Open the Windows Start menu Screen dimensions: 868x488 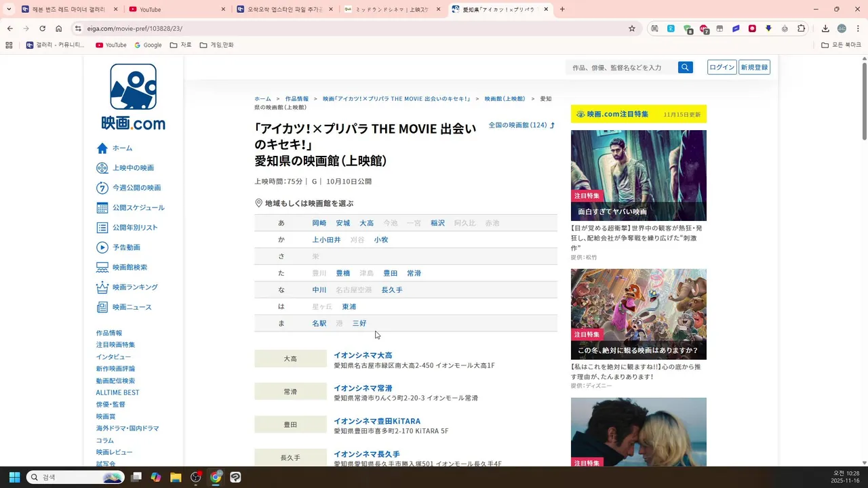click(x=14, y=477)
